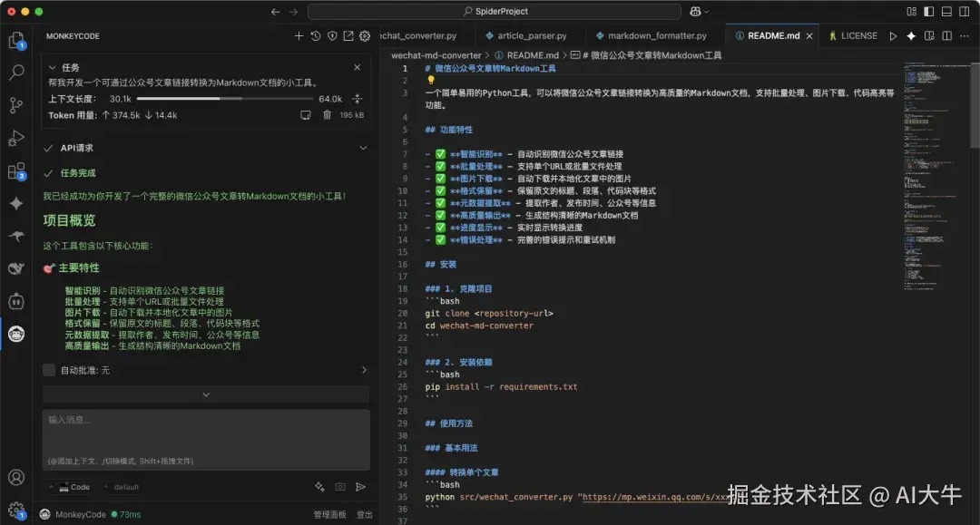Select the MonkeyCode monkey icon in activity bar

tap(16, 334)
